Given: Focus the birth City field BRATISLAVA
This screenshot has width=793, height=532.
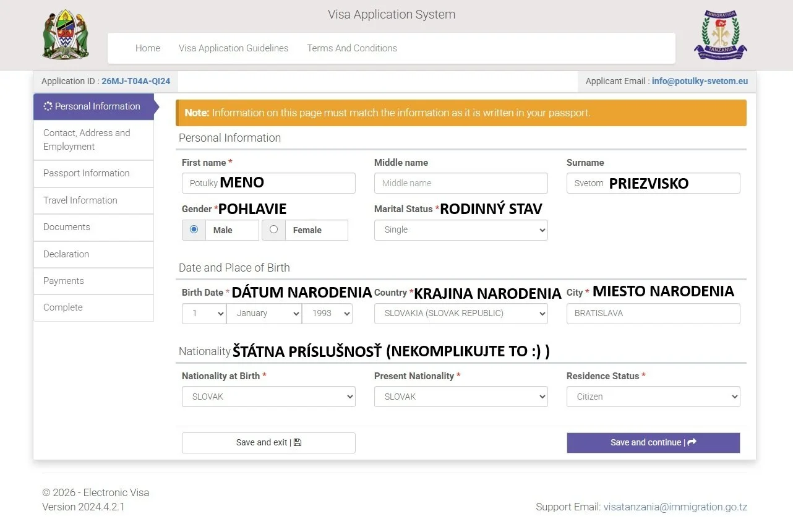Looking at the screenshot, I should (653, 314).
